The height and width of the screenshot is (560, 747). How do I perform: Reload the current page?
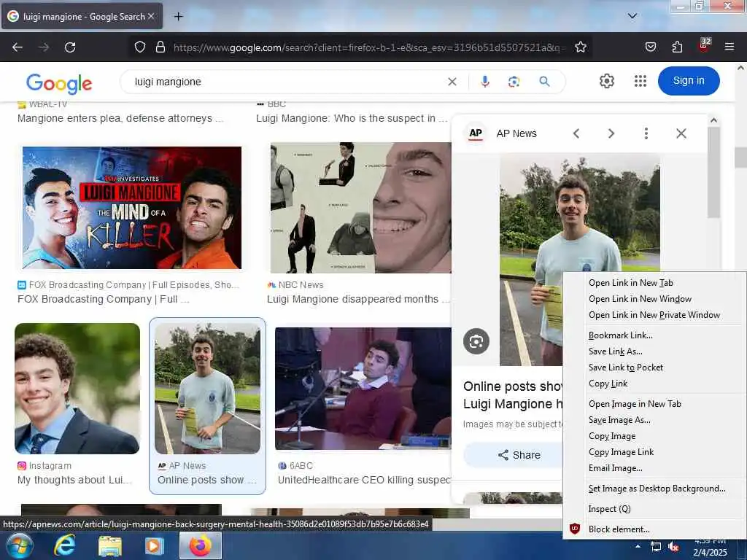[x=70, y=47]
